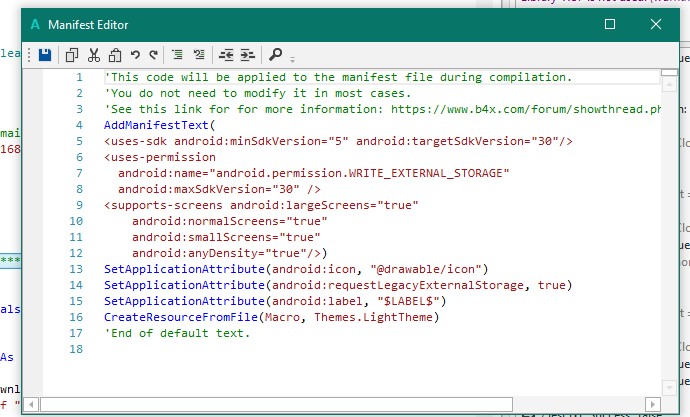Click the horizontal scrollbar thumb

click(276, 404)
